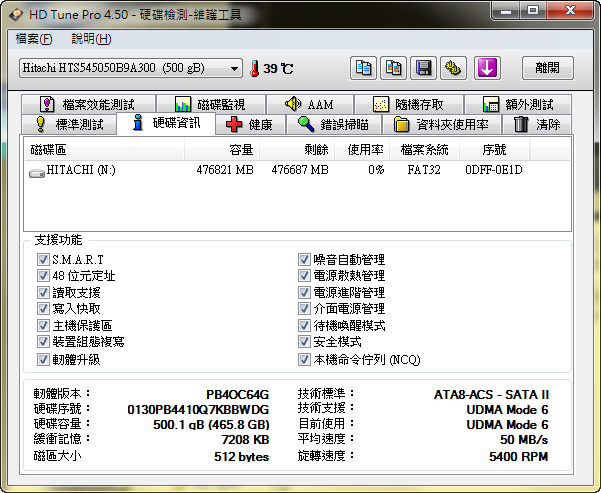Toggle the 本機命令佇列 (NCQ) checkbox
The image size is (601, 493).
pos(304,360)
